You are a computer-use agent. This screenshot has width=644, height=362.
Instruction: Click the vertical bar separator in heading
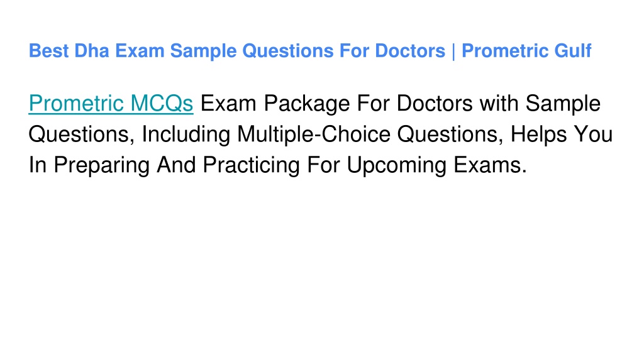point(453,52)
